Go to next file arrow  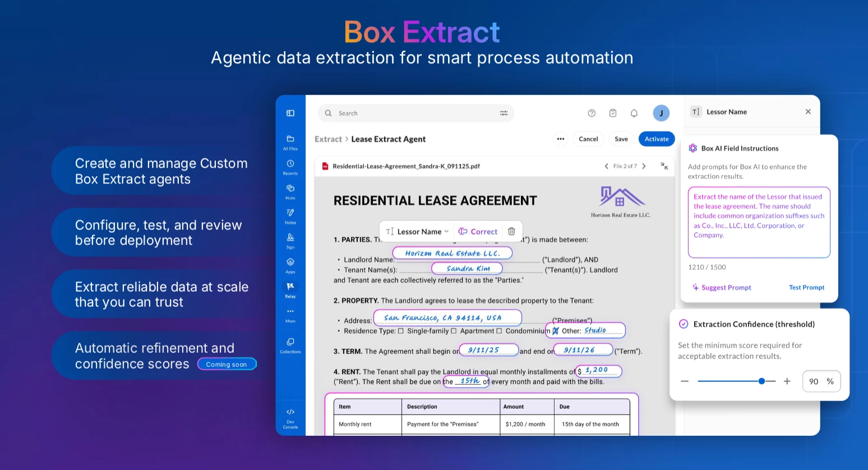pyautogui.click(x=644, y=166)
